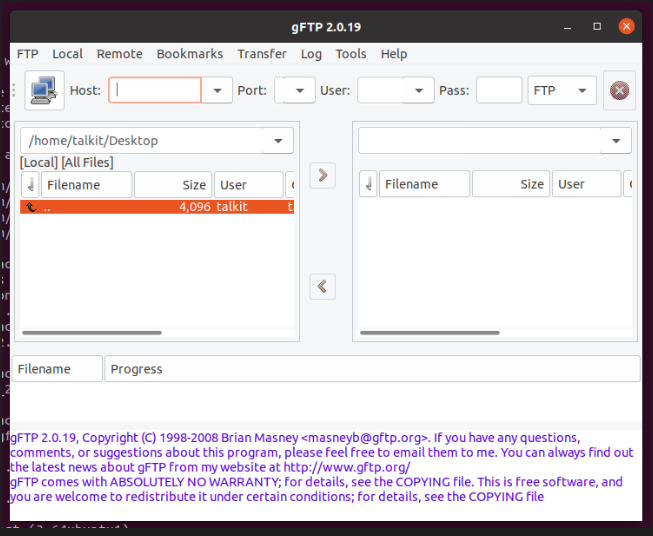Viewport: 653px width, 536px height.
Task: Minimize the gFTP window
Action: pos(567,27)
